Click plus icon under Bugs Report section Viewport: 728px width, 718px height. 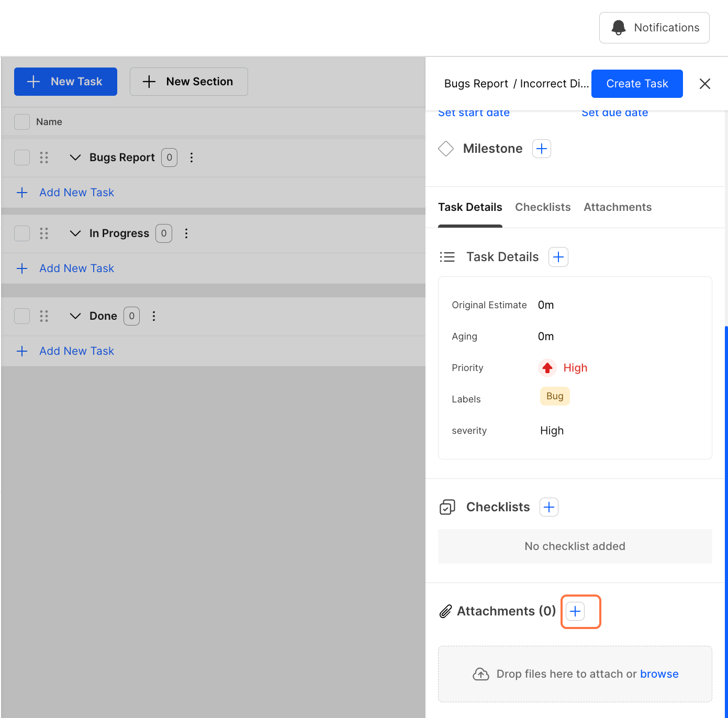(x=22, y=193)
